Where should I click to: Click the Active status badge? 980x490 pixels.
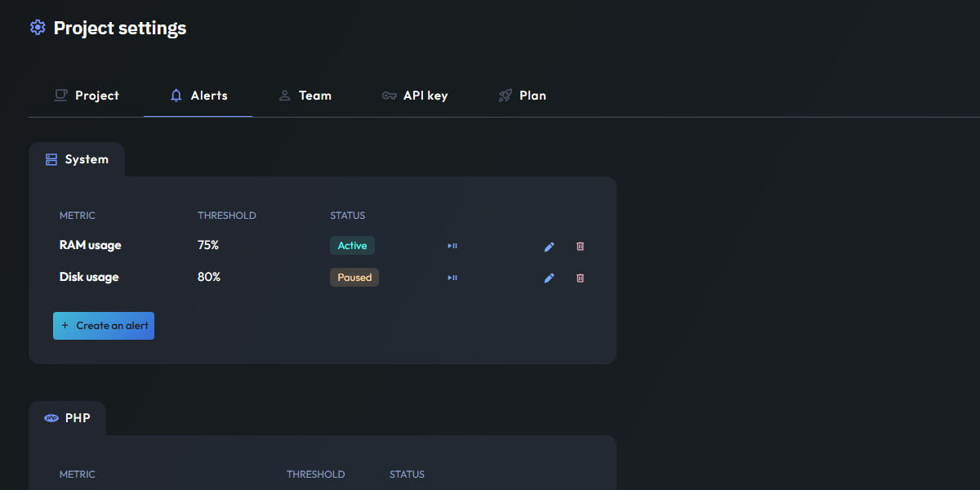click(352, 246)
